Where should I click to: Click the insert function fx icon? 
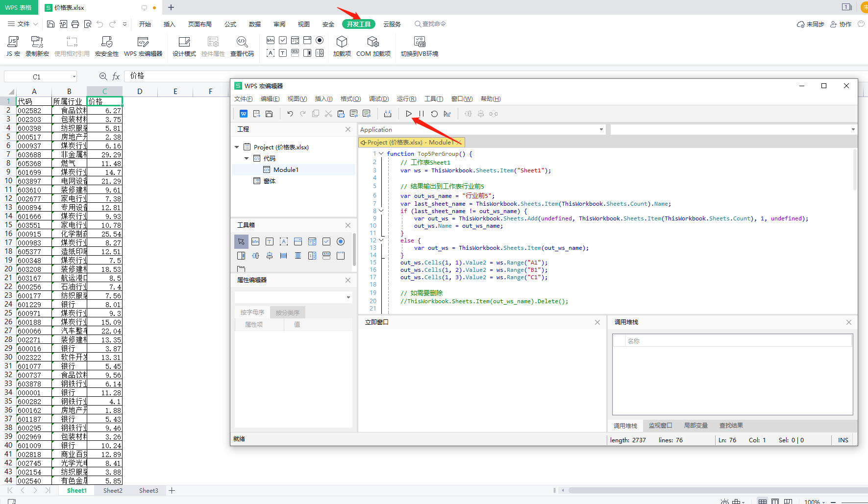tap(116, 76)
